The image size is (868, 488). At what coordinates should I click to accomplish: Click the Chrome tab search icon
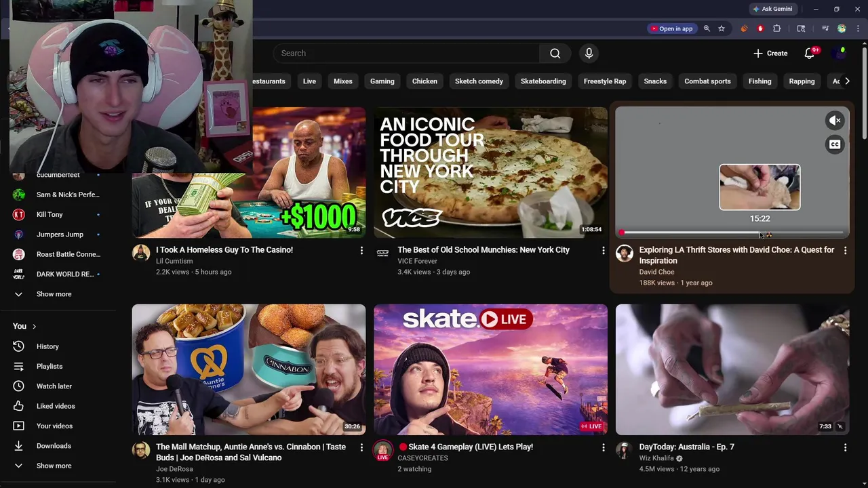(801, 28)
